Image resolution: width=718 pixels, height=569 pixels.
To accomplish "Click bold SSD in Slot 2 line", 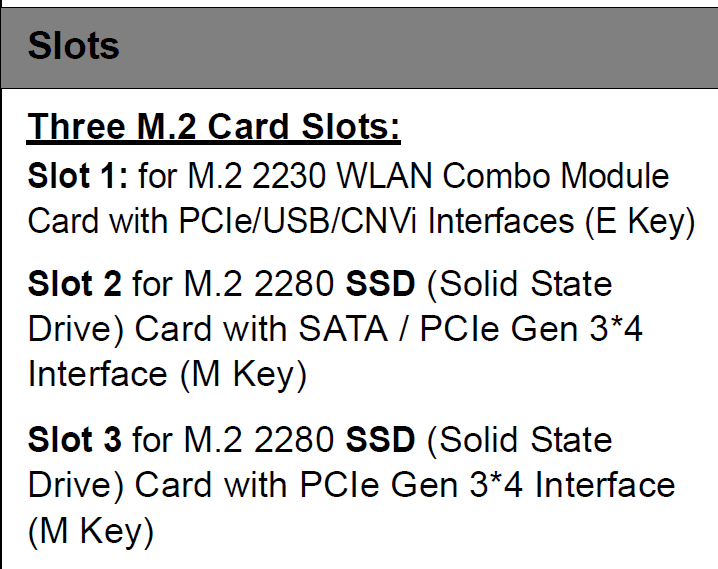I will (380, 283).
